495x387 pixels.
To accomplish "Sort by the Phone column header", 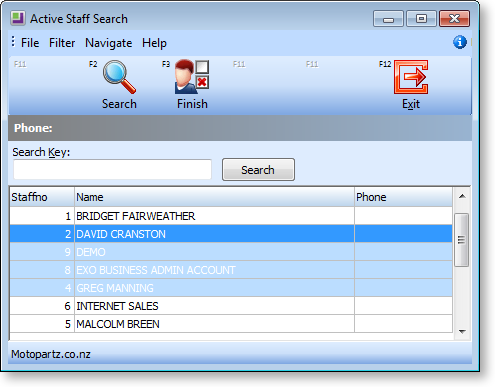I will click(x=403, y=197).
